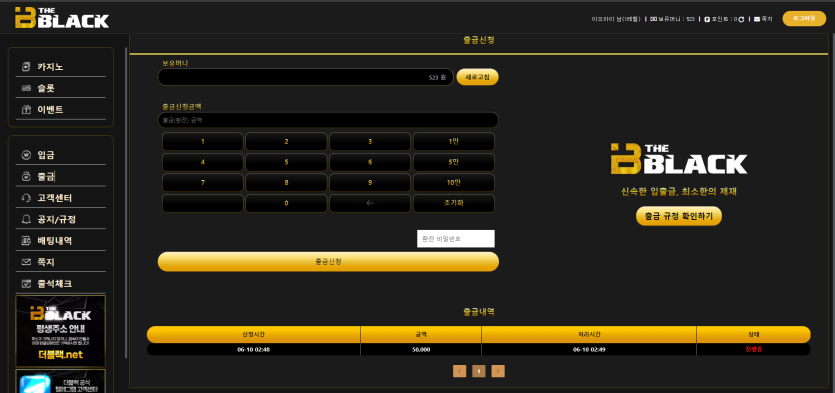Click the 입금 deposit coin icon
The image size is (835, 393).
pyautogui.click(x=26, y=155)
